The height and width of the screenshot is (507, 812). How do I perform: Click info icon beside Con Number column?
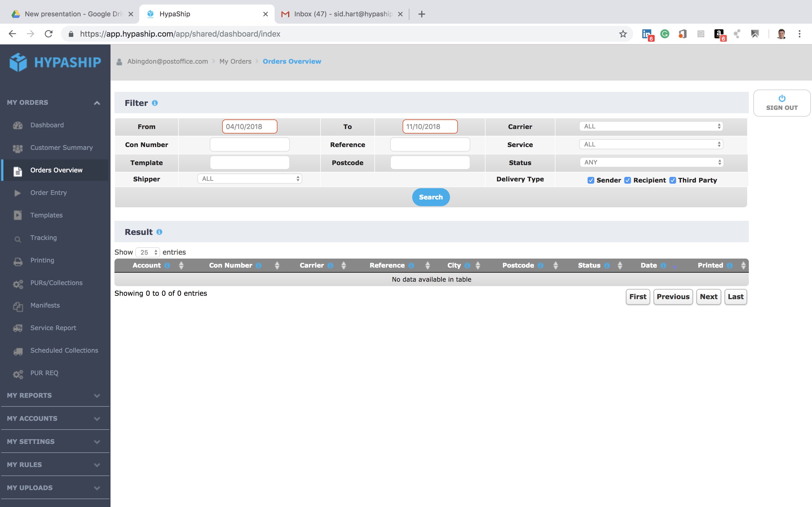(x=258, y=266)
